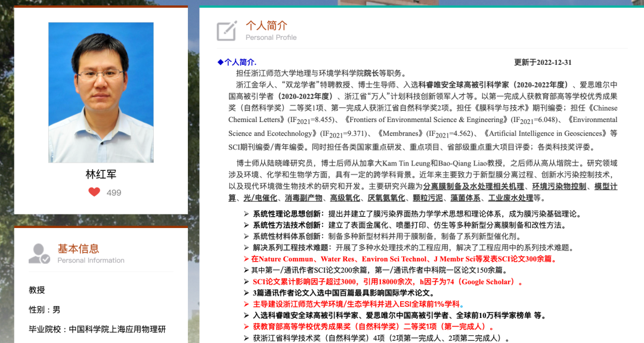Click arrow bullet beside 获浙江省科学技术奖 line
Screen dimensions: 644x343
click(x=246, y=338)
